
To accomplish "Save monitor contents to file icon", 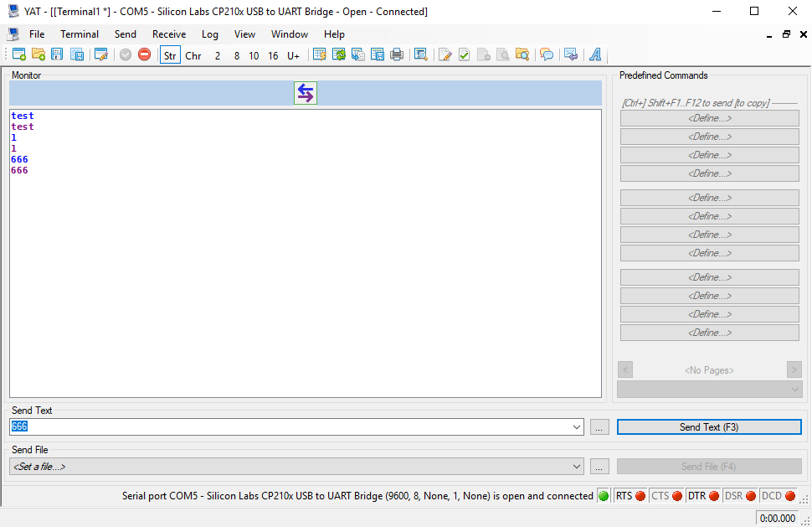I will point(378,54).
